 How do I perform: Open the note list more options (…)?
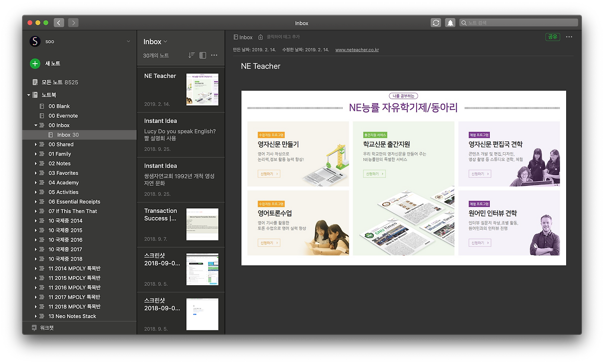[x=214, y=55]
